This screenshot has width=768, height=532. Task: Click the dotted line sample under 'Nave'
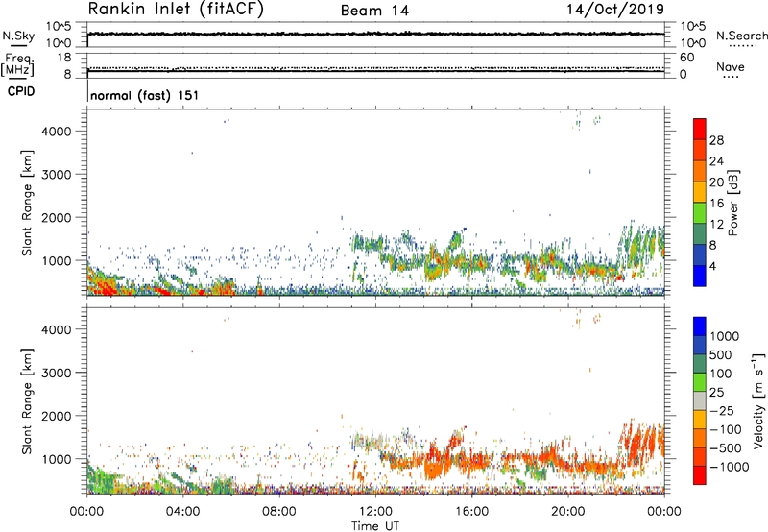tap(731, 77)
